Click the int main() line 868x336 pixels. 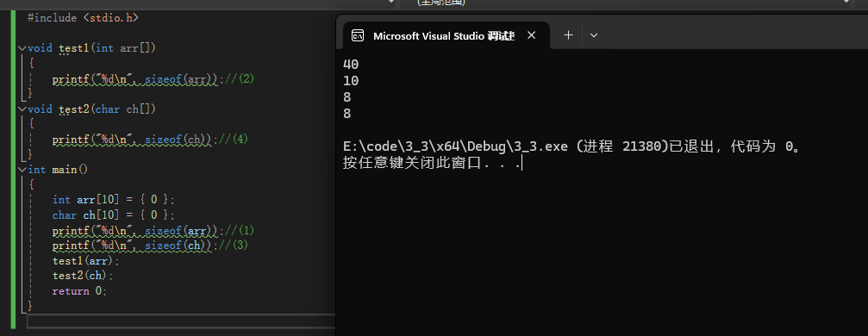(58, 170)
